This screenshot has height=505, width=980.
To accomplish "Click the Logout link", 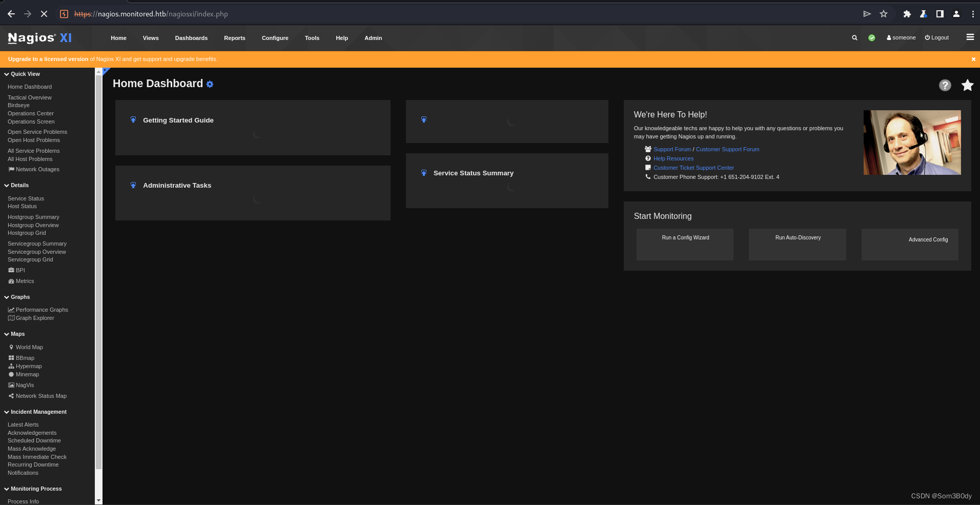I will pos(936,37).
